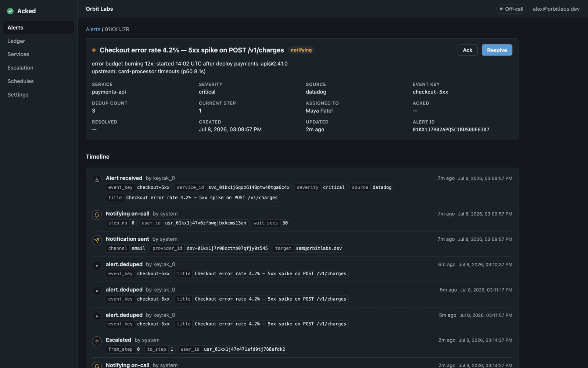The image size is (588, 368).
Task: Click the critical severity value in details
Action: coord(207,92)
